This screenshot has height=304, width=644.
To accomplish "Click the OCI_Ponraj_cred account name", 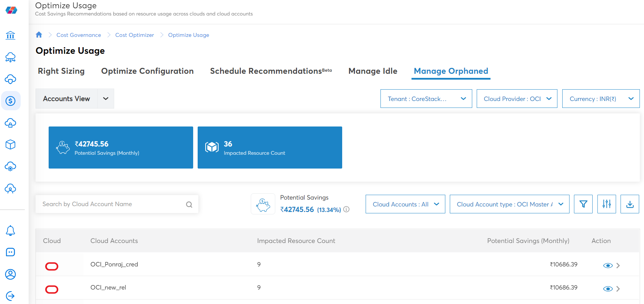I will [114, 264].
